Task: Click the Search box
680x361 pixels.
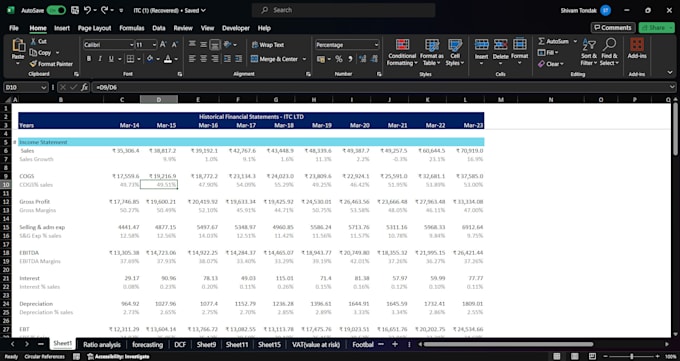Action: (343, 10)
